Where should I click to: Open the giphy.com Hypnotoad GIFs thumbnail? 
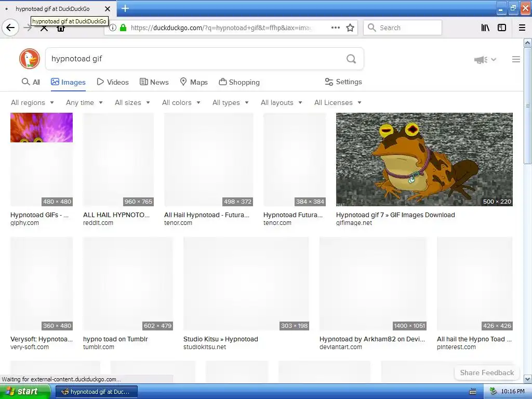42,159
